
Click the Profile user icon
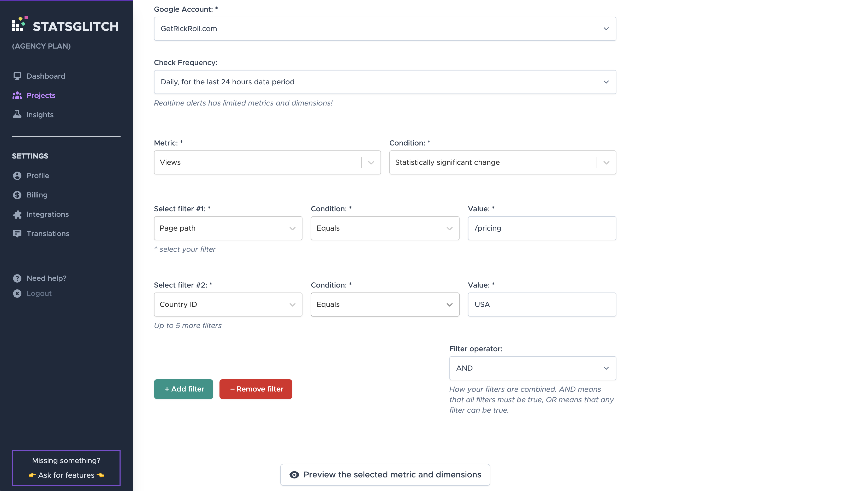(17, 176)
